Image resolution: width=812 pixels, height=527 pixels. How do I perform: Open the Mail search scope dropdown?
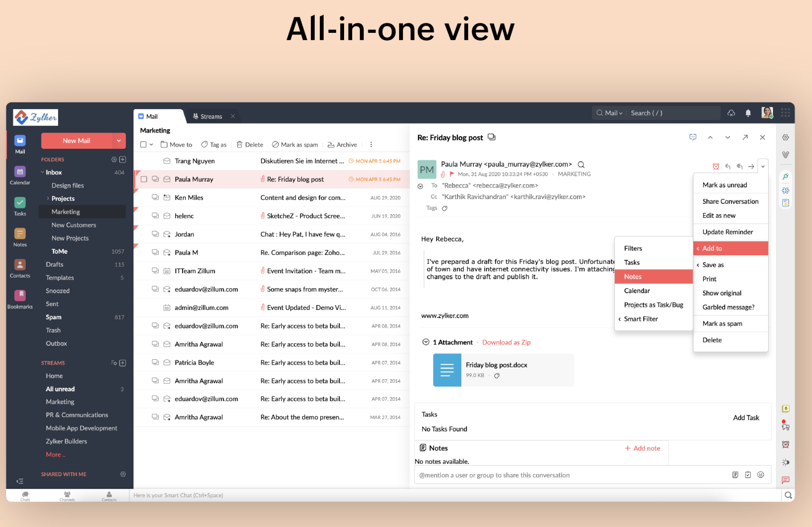pos(613,113)
